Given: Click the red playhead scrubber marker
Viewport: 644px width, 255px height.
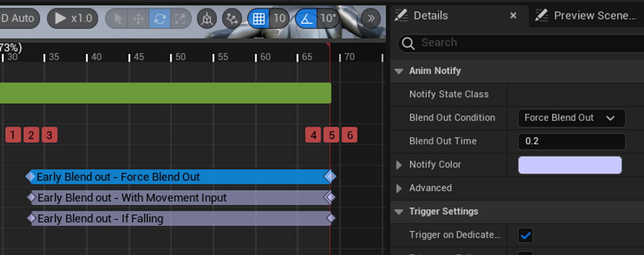Looking at the screenshot, I should click(x=328, y=46).
